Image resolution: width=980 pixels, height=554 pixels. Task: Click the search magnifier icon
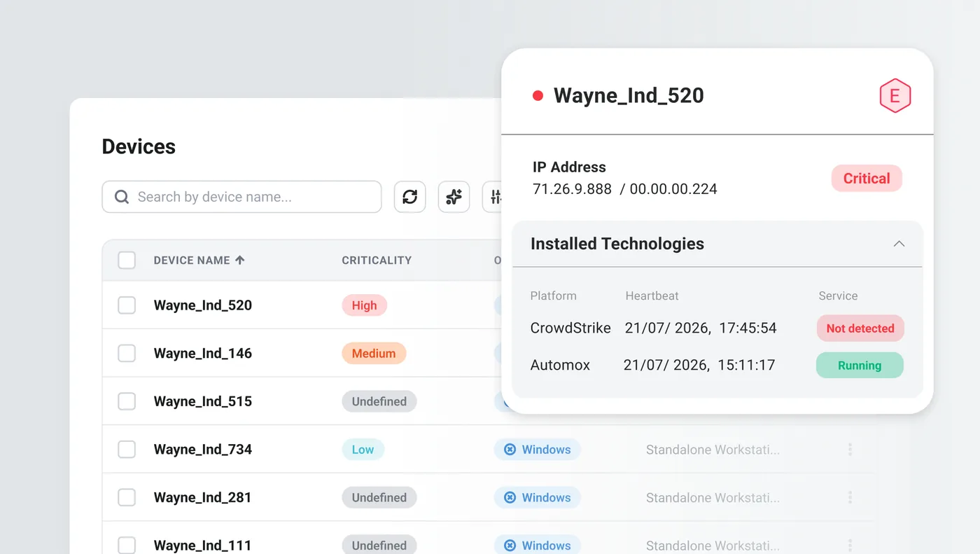[x=121, y=197]
